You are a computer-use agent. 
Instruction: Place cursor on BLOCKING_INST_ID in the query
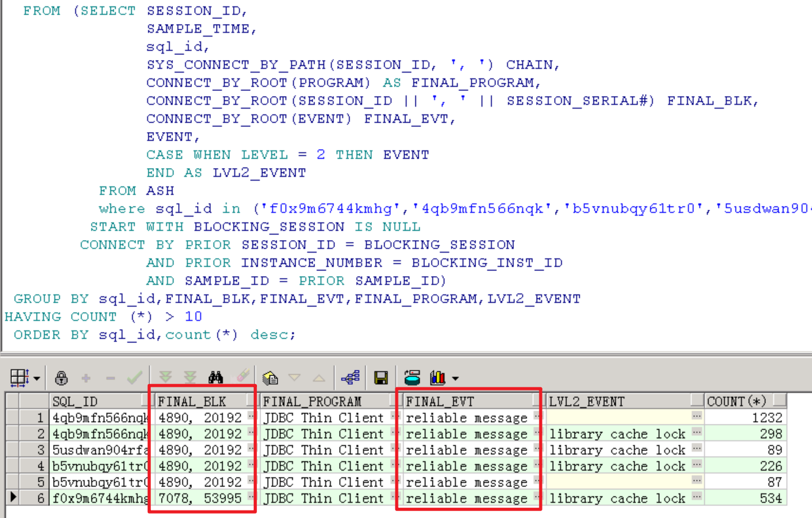tap(487, 263)
